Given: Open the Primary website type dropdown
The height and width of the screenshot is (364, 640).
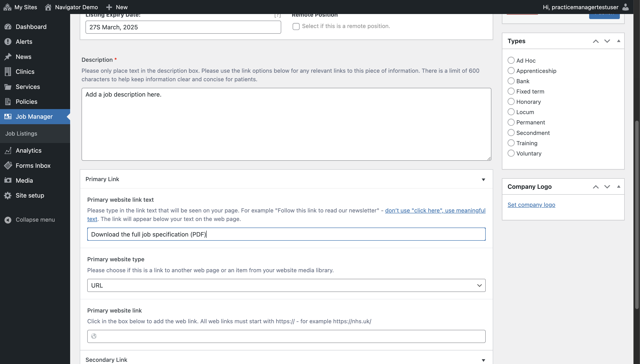Looking at the screenshot, I should [286, 286].
